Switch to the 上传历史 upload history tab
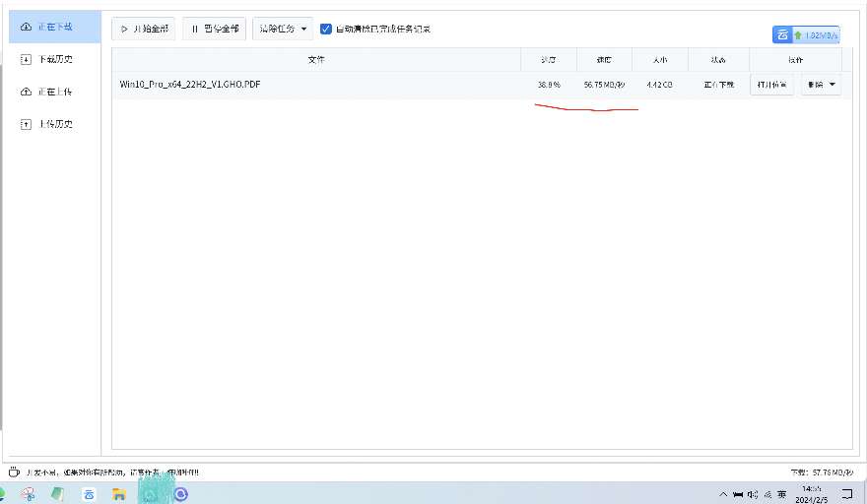This screenshot has width=867, height=504. pyautogui.click(x=55, y=124)
